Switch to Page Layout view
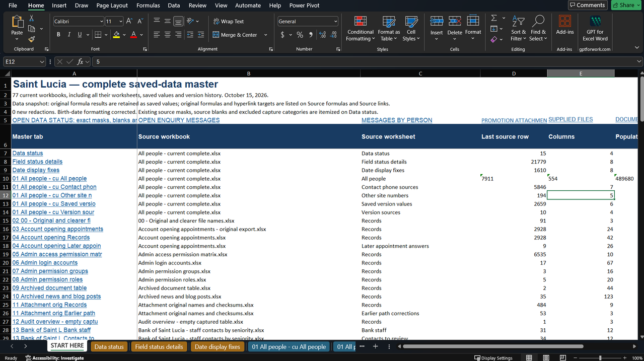Screen dimensions: 644x361 546,357
